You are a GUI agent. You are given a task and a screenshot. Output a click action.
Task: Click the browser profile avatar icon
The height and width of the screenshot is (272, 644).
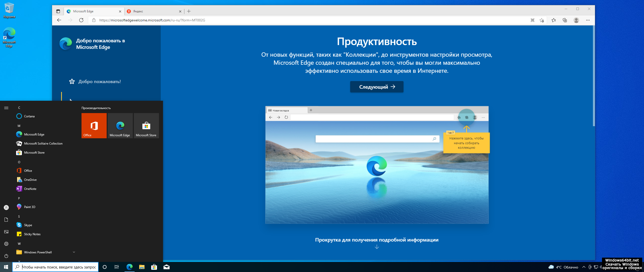point(576,20)
